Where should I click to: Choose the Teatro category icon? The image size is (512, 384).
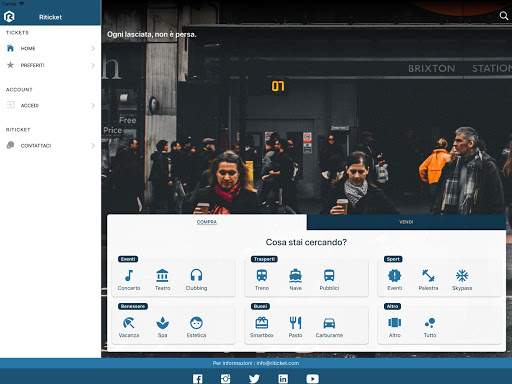click(x=162, y=276)
